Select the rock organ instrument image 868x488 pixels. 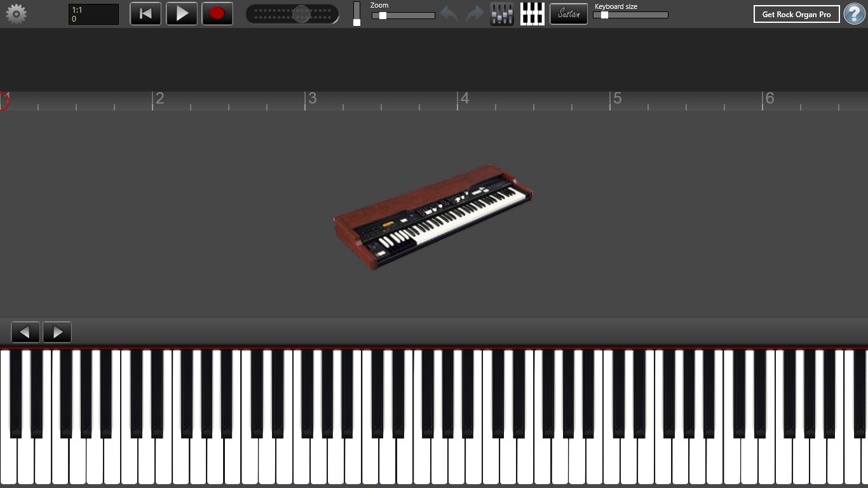pos(433,217)
